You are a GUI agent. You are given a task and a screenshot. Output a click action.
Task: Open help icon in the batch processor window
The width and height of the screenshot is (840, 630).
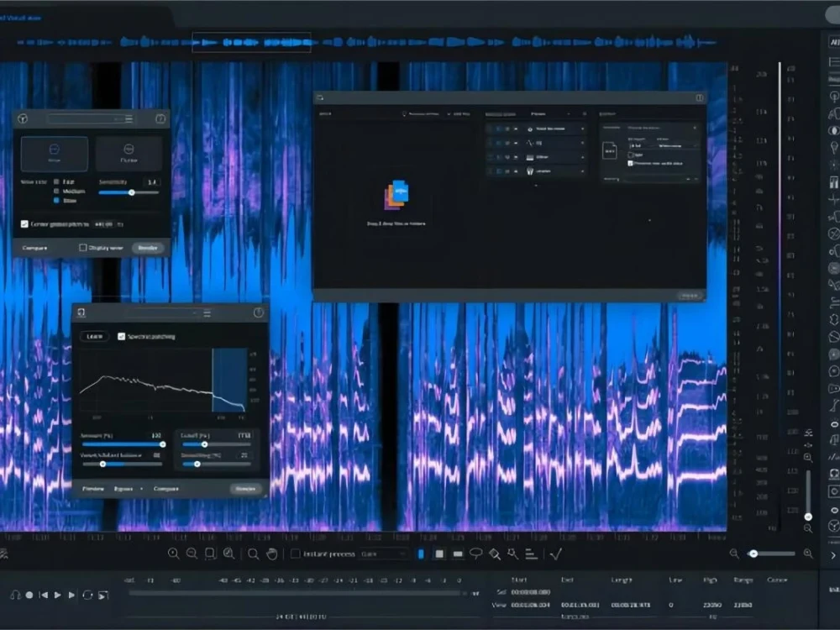tap(699, 97)
